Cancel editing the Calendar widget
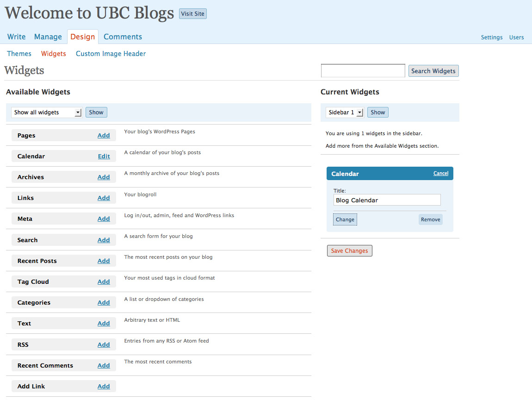The height and width of the screenshot is (400, 532). 441,173
